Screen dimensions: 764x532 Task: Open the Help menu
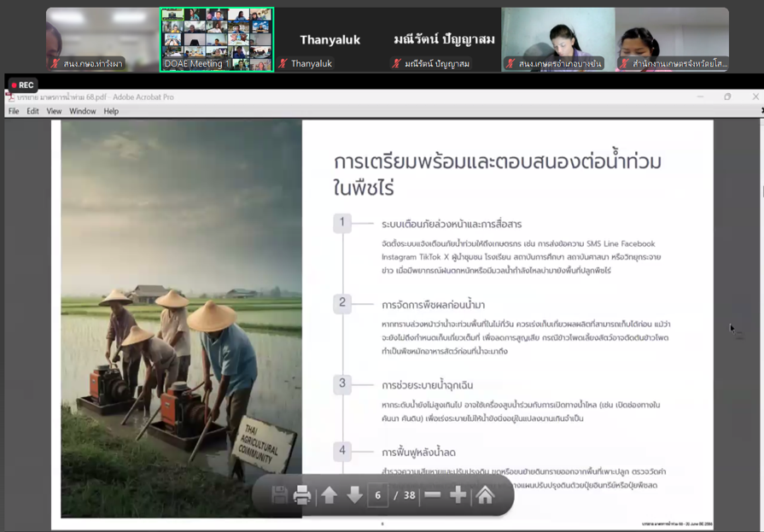111,111
